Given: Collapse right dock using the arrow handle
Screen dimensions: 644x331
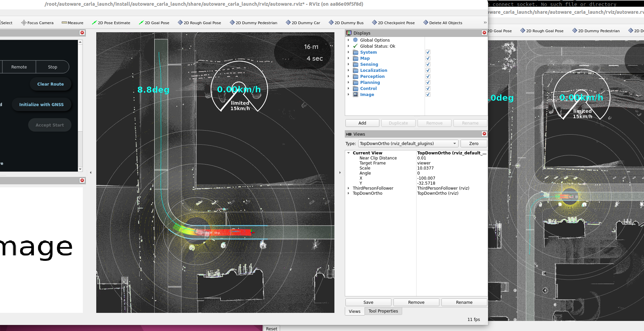Looking at the screenshot, I should tap(340, 173).
